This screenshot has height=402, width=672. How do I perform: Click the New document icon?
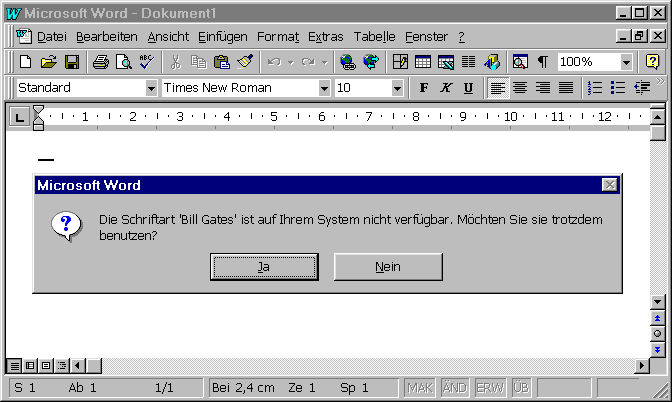26,62
